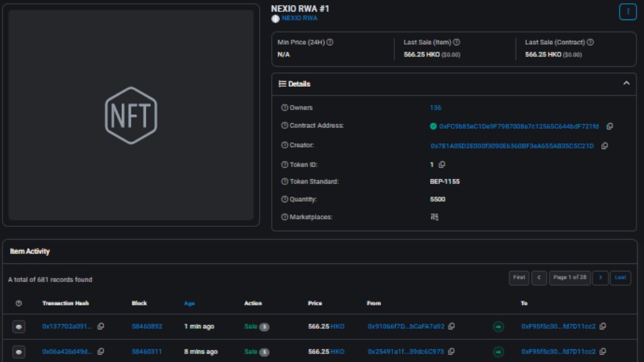Sort by Age column header
Screen dimensions: 644x362
pos(189,304)
